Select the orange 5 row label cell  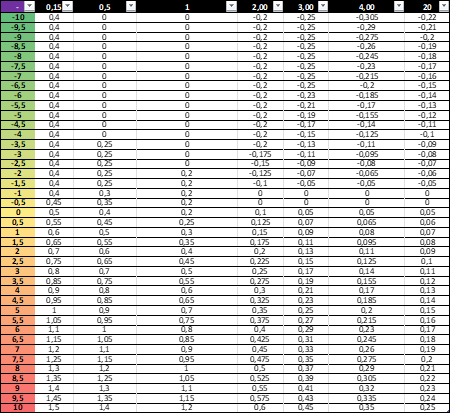point(18,310)
